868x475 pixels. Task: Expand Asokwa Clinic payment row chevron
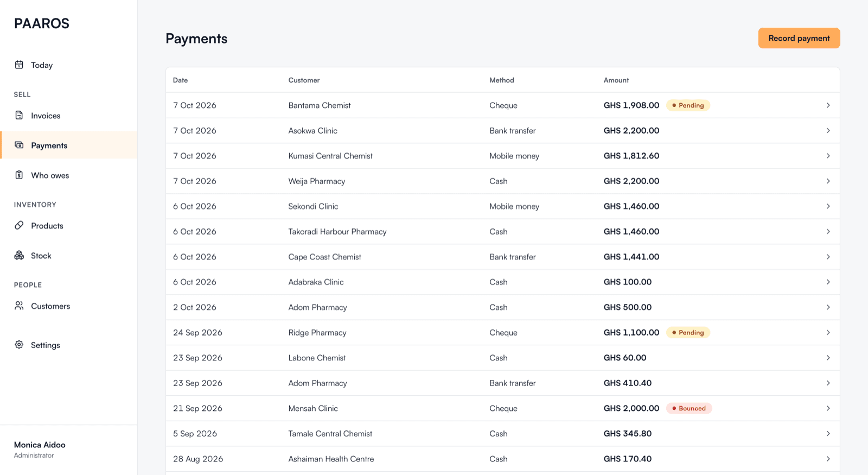828,130
